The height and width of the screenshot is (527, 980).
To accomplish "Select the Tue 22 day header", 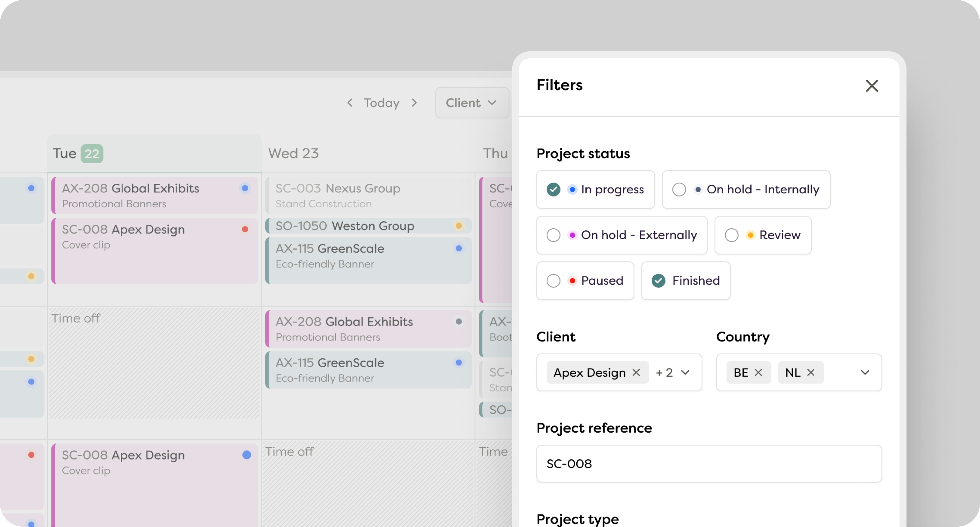I will (x=78, y=153).
